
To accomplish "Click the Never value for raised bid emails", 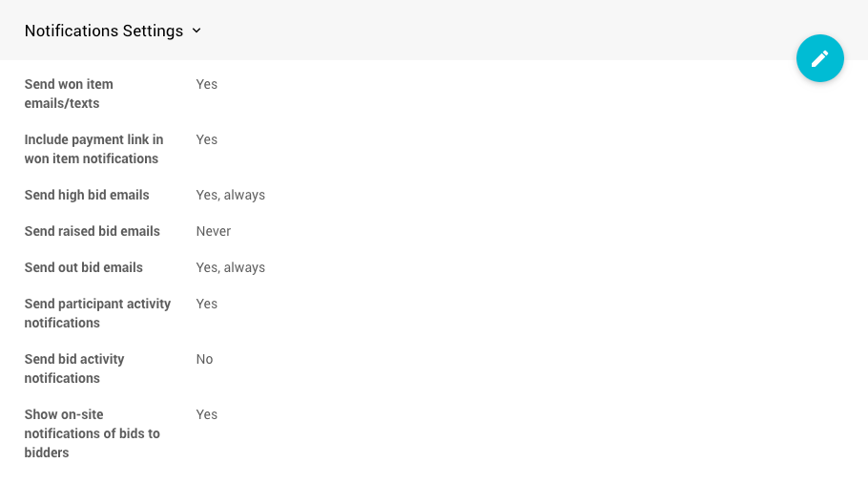I will 213,231.
